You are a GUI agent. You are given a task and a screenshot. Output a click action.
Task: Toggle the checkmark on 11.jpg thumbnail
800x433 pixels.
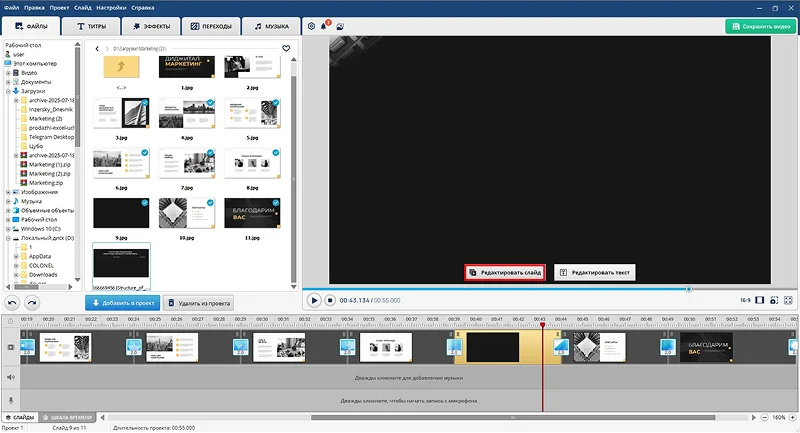point(276,202)
